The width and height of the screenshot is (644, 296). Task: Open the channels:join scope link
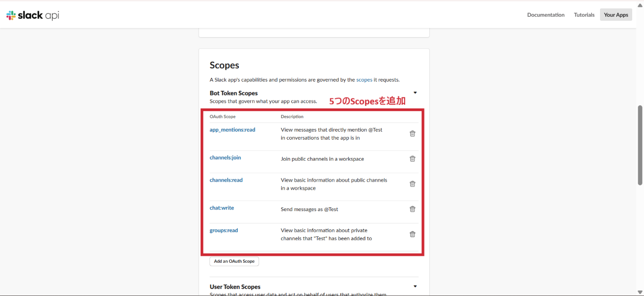[x=225, y=157]
